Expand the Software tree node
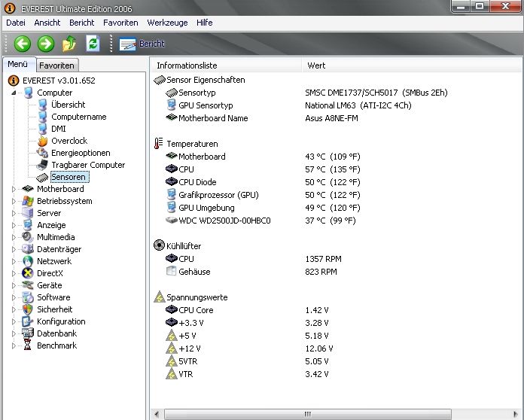Image resolution: width=524 pixels, height=420 pixels. pyautogui.click(x=14, y=297)
